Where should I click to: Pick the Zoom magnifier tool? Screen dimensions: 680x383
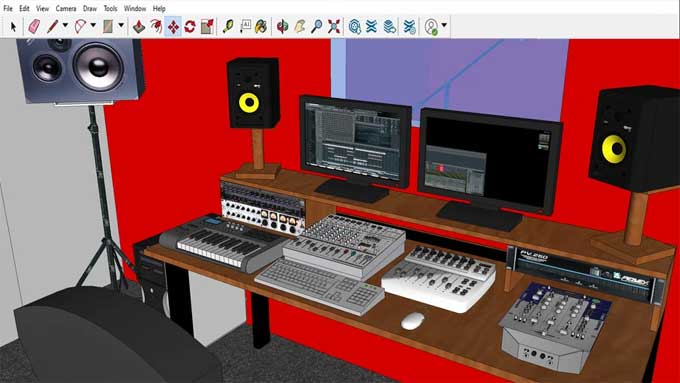click(x=317, y=26)
